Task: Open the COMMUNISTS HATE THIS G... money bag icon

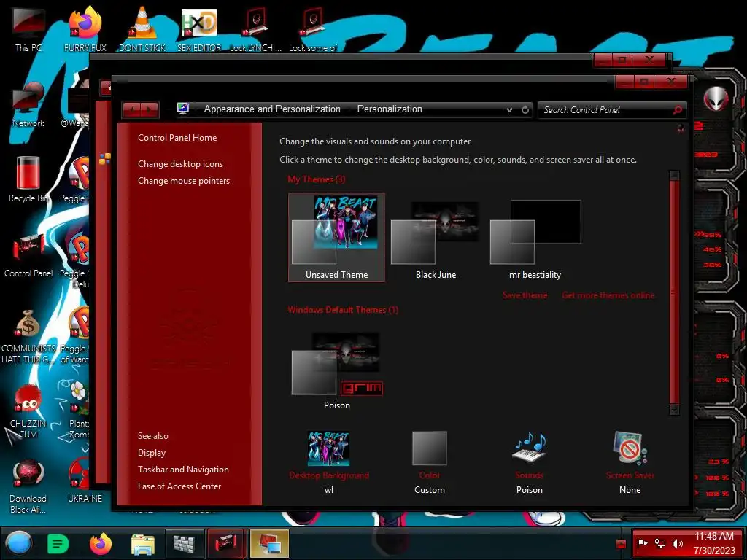Action: (28, 335)
